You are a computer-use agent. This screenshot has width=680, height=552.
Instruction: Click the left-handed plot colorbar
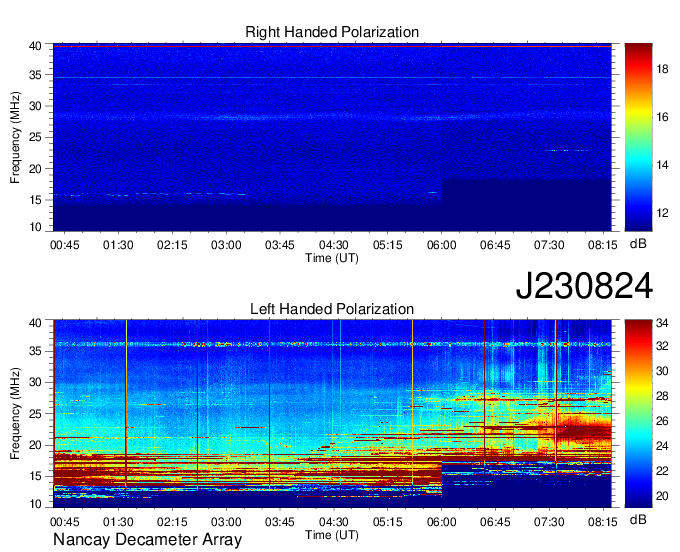638,414
